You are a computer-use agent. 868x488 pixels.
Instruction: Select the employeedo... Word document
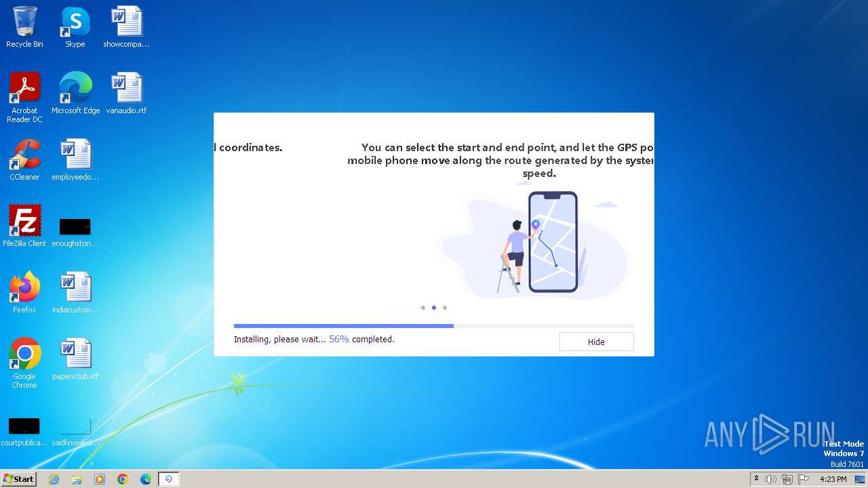coord(75,160)
